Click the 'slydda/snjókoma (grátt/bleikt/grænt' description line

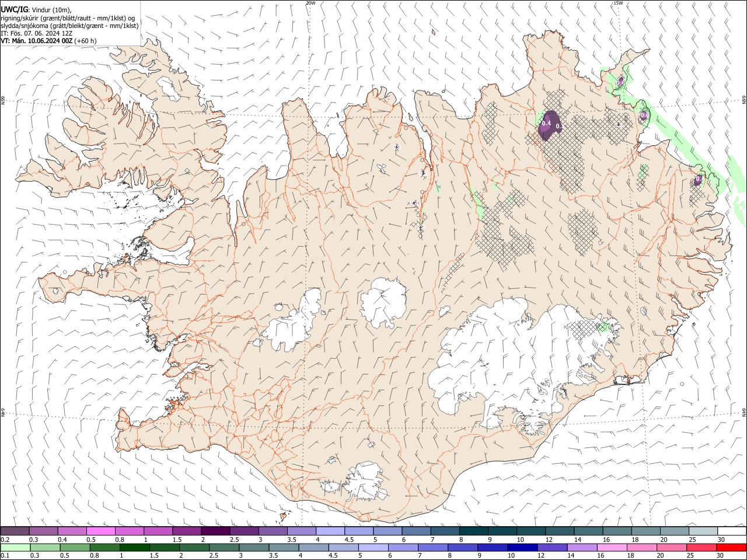click(69, 25)
